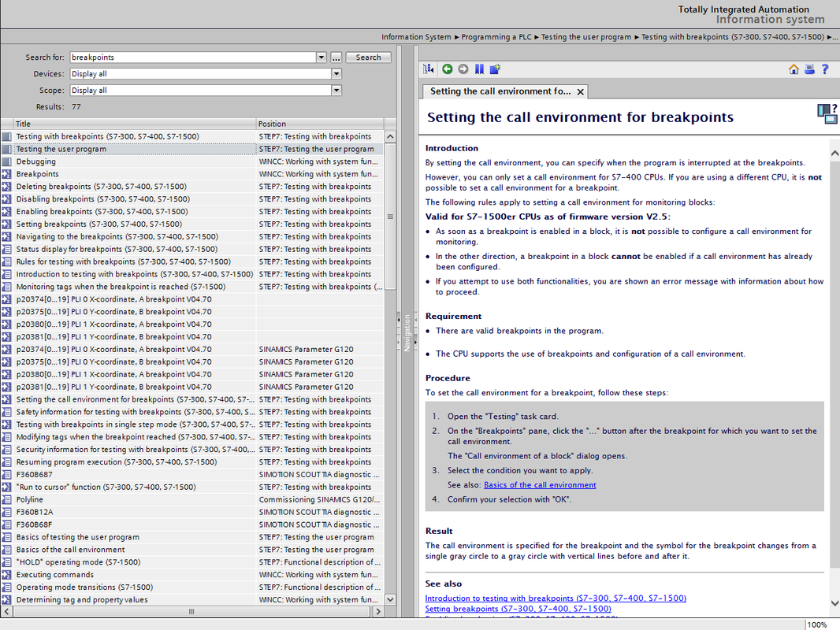Select "Basics of testing the user program" row

point(193,537)
